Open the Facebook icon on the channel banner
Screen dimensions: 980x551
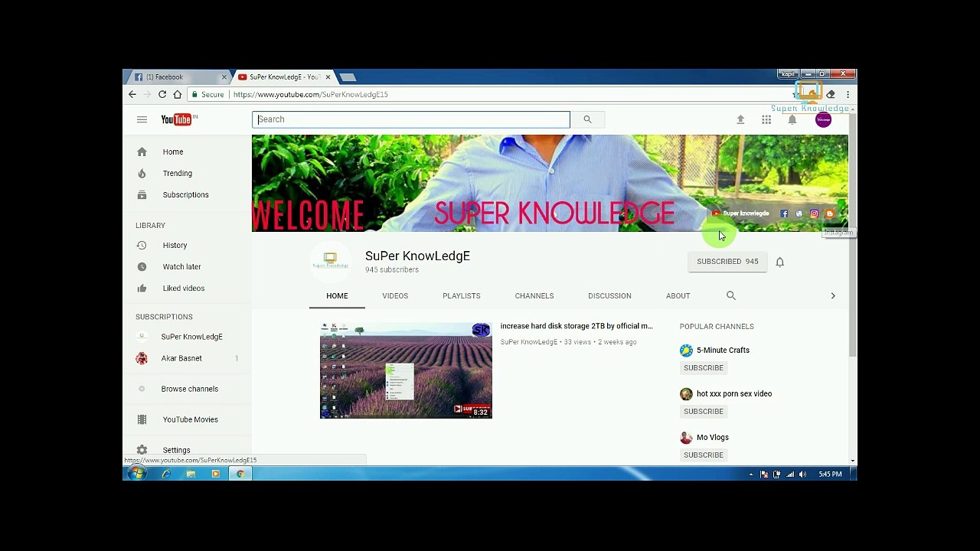pyautogui.click(x=784, y=214)
